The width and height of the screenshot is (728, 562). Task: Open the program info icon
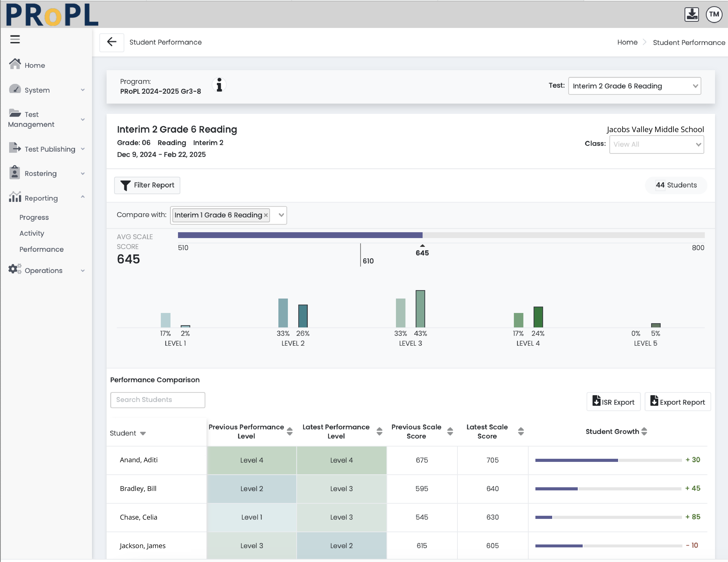point(219,85)
